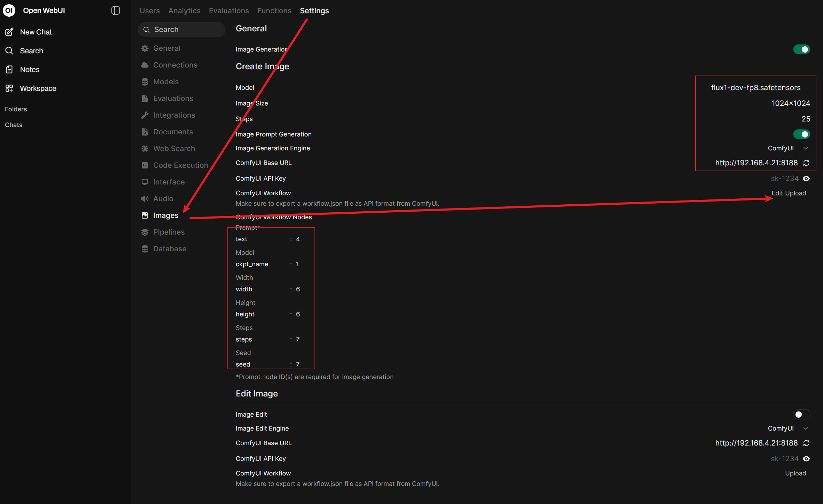Open Image Edit Engine dropdown
Screen dimensions: 823x504
tap(788, 428)
